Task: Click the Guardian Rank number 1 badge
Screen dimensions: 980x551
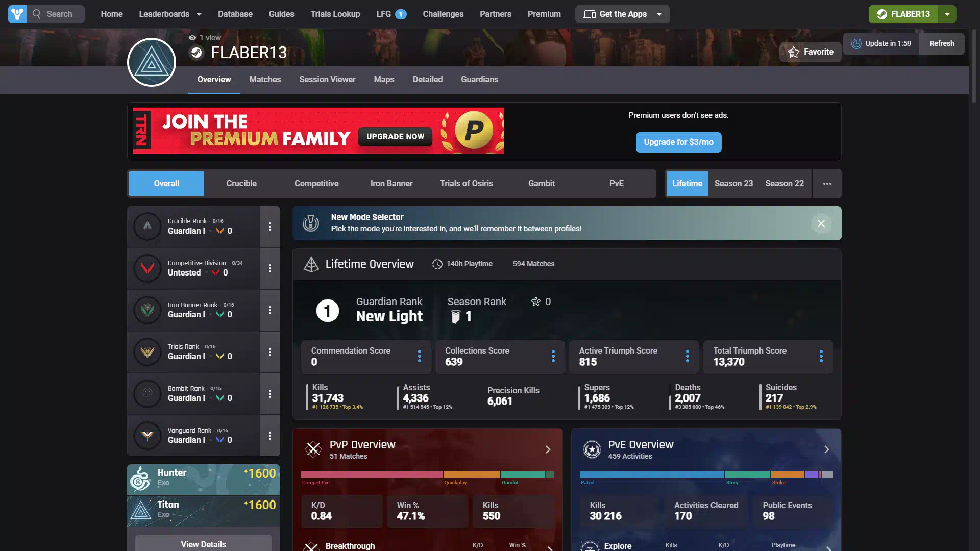Action: [328, 311]
